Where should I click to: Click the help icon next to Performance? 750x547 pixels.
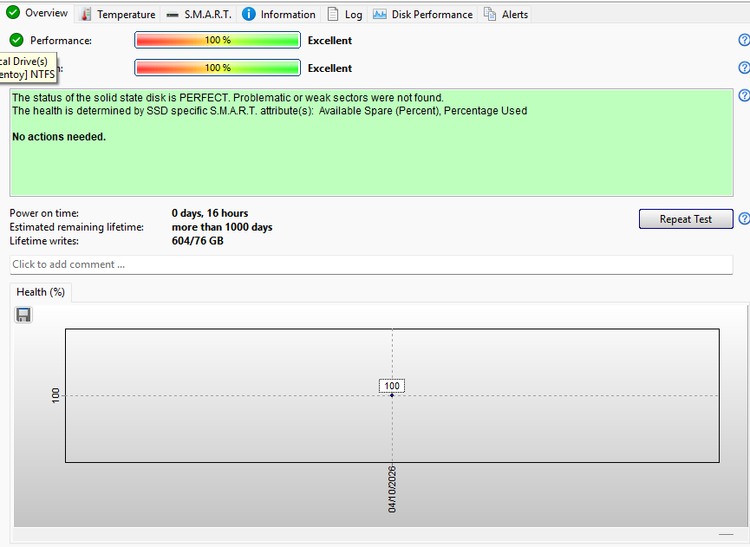click(744, 40)
